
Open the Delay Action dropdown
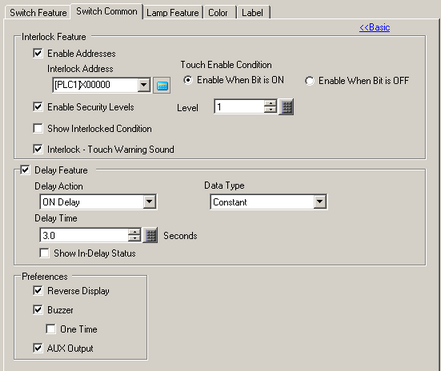[149, 202]
